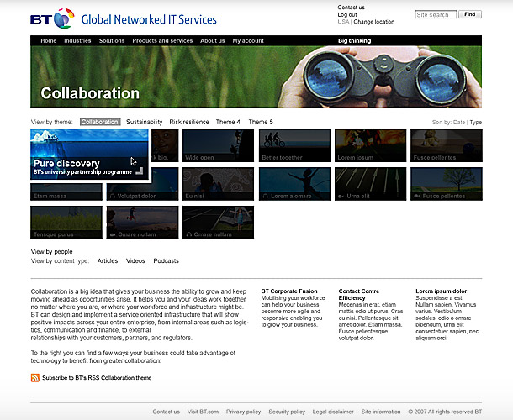513x420 pixels.
Task: Switch to the Risk resilience theme
Action: click(189, 122)
